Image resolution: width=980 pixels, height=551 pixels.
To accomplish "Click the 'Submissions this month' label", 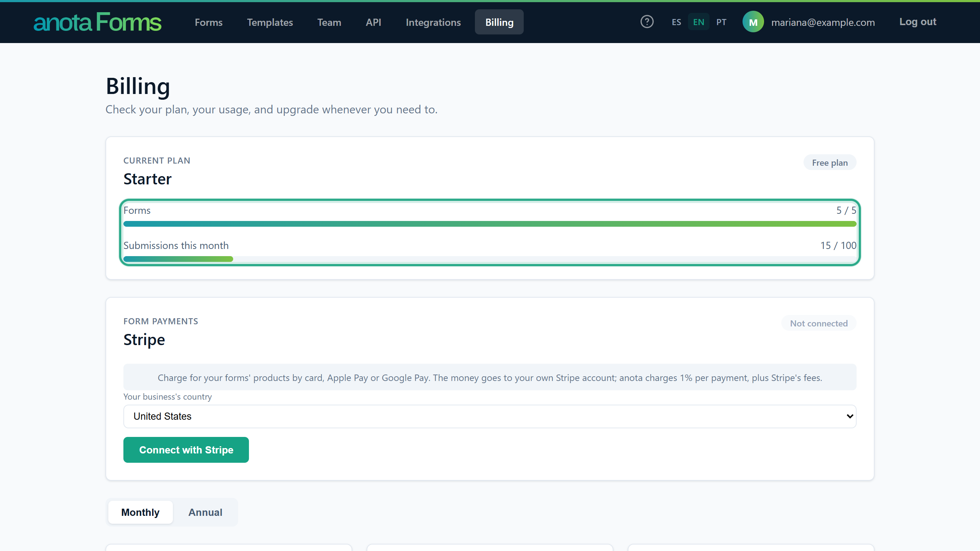I will [176, 245].
